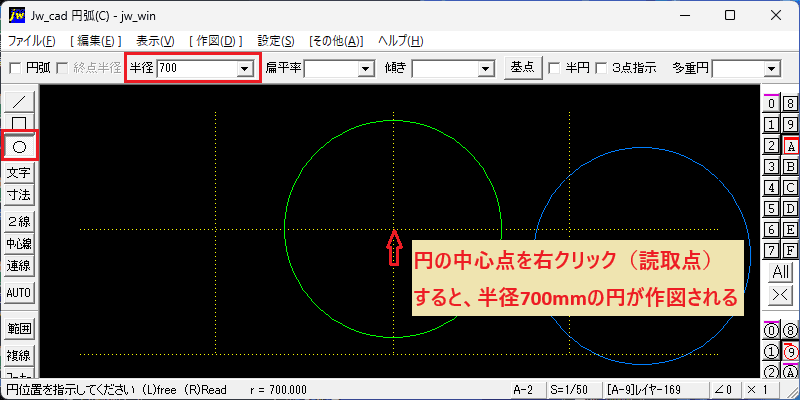Open the 設定(S) menu
Viewport: 800px width, 400px height.
(x=276, y=41)
